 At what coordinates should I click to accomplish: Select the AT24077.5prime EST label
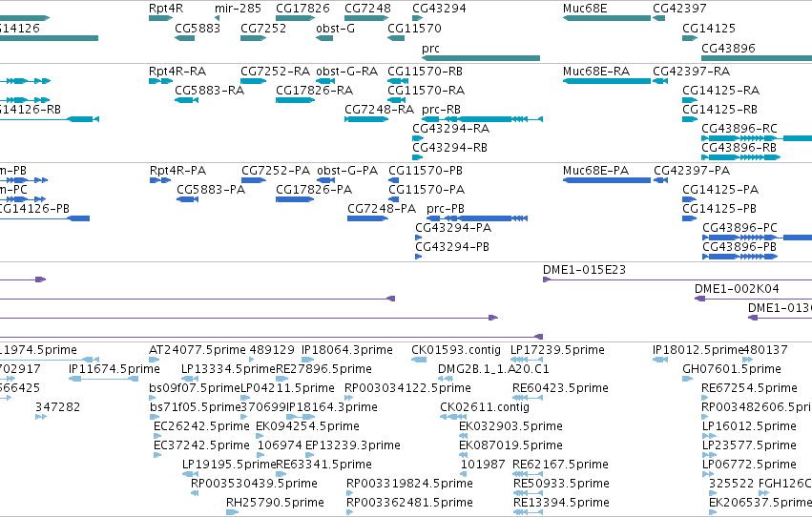(198, 350)
